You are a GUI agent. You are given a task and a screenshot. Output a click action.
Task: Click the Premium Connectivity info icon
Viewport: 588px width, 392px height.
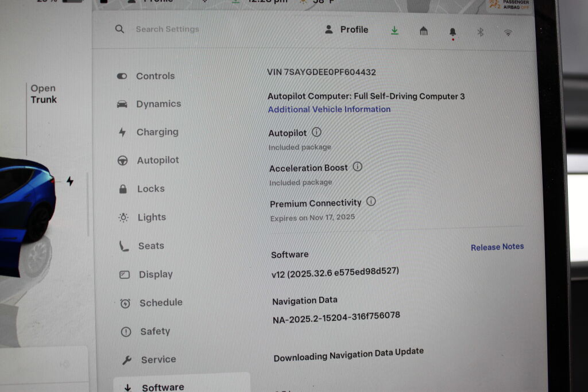pos(371,201)
